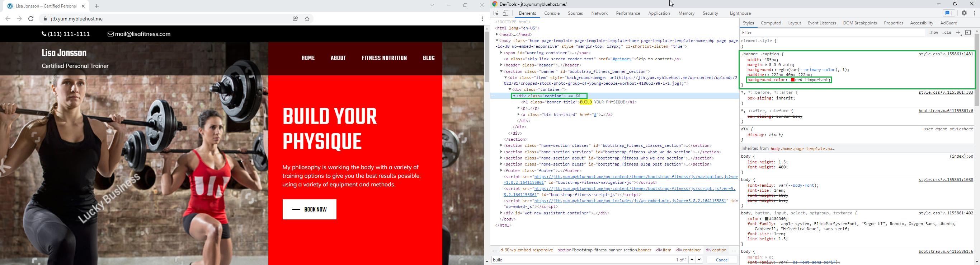The height and width of the screenshot is (265, 980).
Task: Open the Performance tab
Action: (628, 14)
